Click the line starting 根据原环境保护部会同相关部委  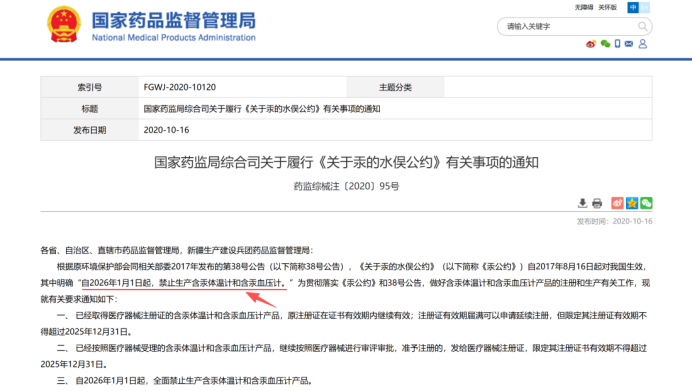click(352, 267)
